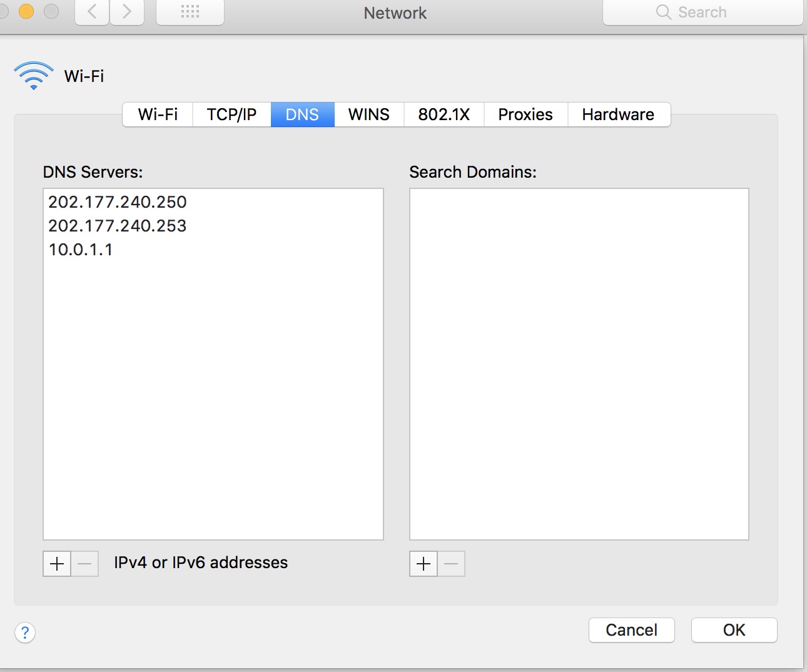The height and width of the screenshot is (672, 807).
Task: Select the 802.1X tab
Action: [444, 115]
